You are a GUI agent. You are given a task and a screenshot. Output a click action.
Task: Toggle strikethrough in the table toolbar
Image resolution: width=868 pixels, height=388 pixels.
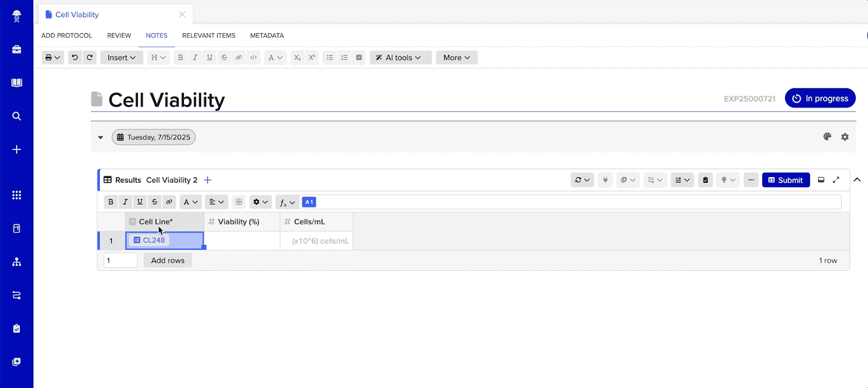point(155,202)
